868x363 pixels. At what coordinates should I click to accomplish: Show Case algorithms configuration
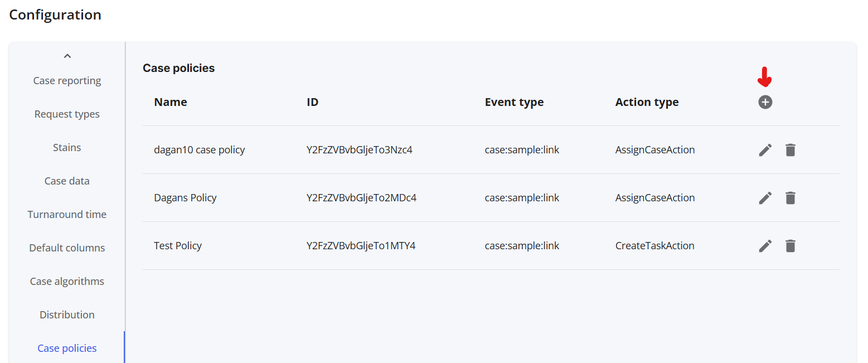67,282
